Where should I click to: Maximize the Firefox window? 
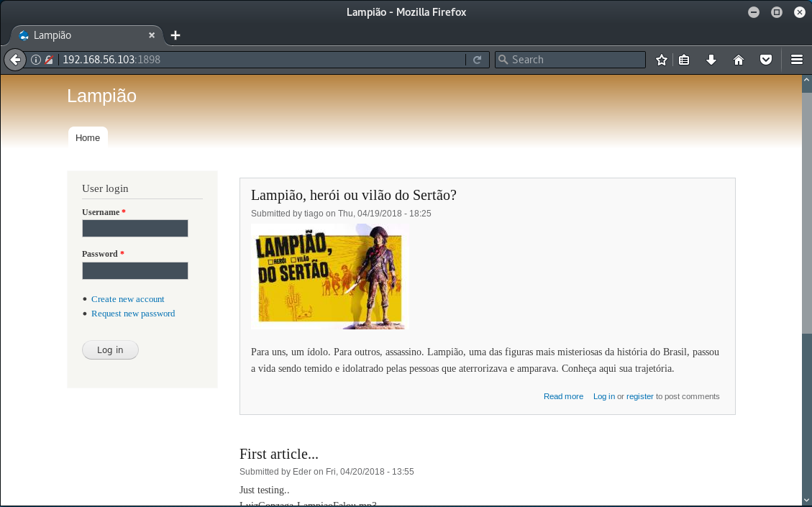pos(777,12)
